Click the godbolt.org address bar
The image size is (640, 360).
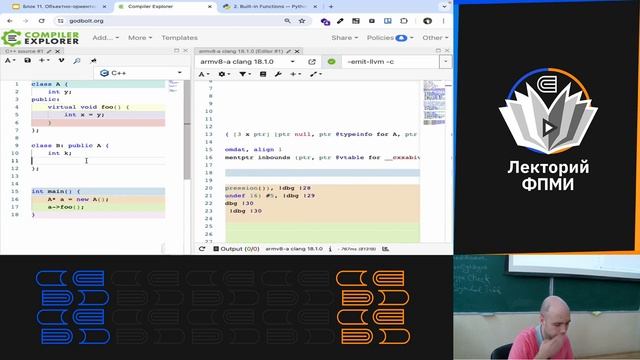click(x=171, y=21)
